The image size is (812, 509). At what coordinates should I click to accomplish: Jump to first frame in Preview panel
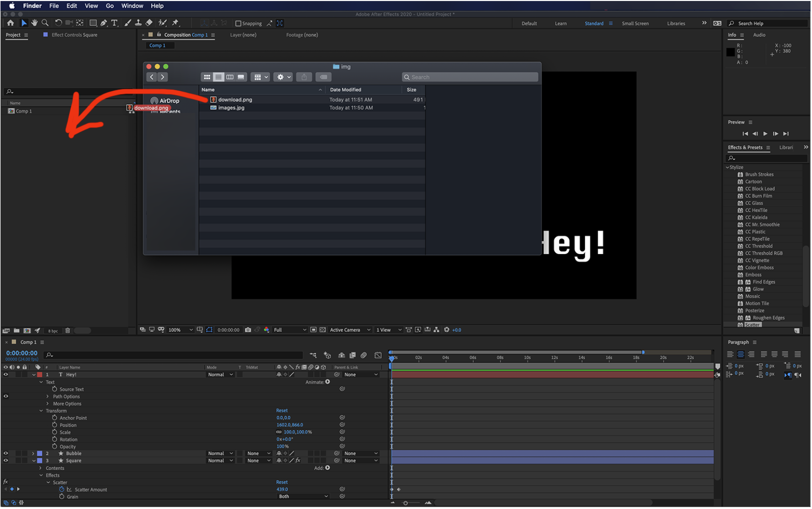[x=745, y=134]
